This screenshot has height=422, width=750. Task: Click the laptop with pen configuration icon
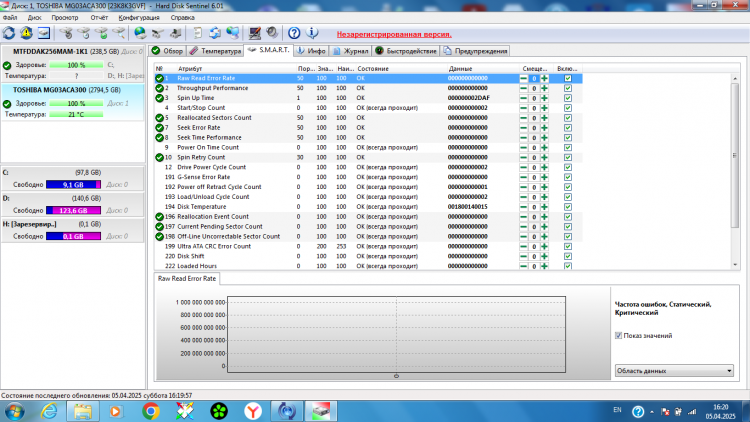pyautogui.click(x=254, y=33)
